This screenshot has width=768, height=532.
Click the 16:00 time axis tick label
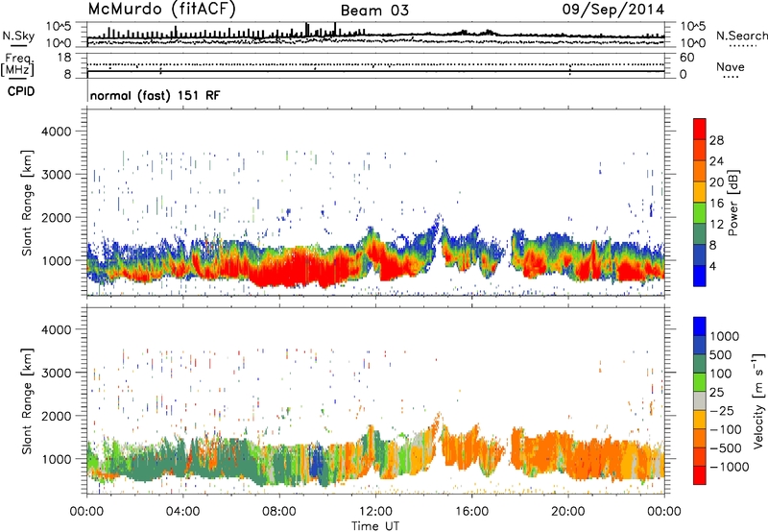471,512
